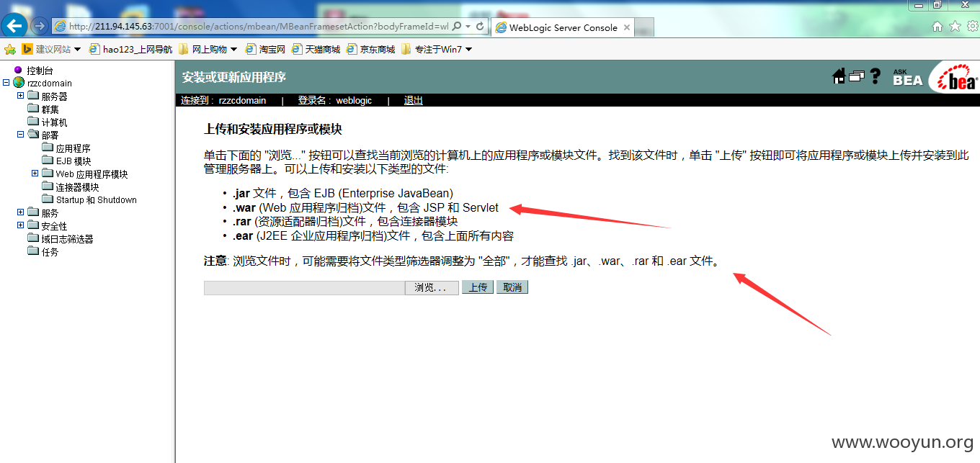This screenshot has height=463, width=980.
Task: Open the 淘宝网 bookmark
Action: coord(265,49)
